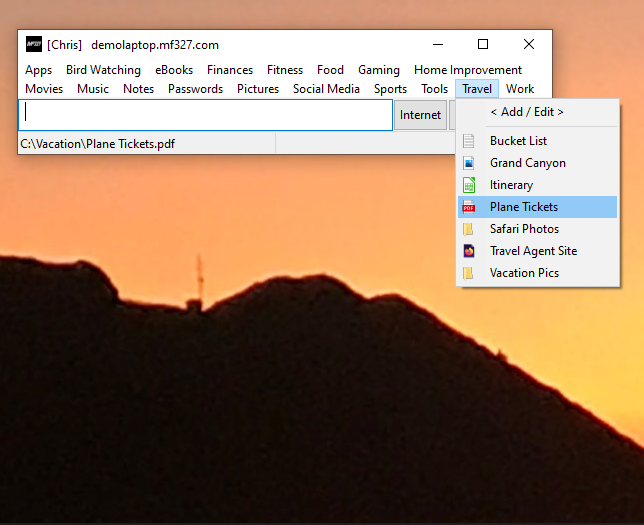Screen dimensions: 644x525
Task: Open the Apps menu
Action: click(39, 70)
